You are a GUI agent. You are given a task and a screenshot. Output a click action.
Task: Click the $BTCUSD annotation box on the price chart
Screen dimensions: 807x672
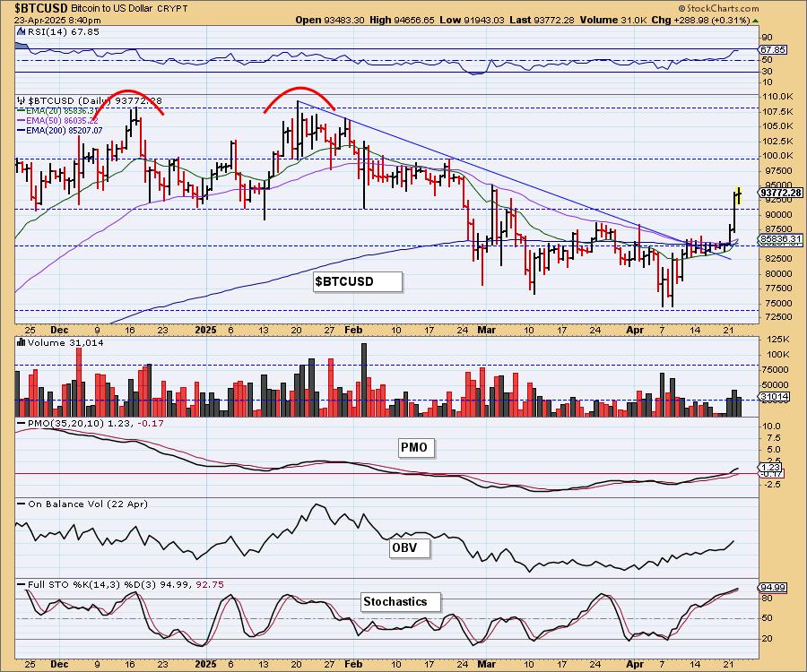click(x=358, y=281)
